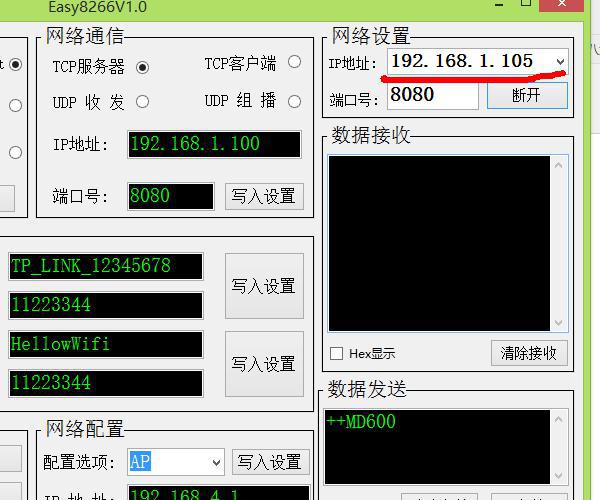The width and height of the screenshot is (600, 500).
Task: Enable the Hex显示 checkbox
Action: (x=336, y=353)
